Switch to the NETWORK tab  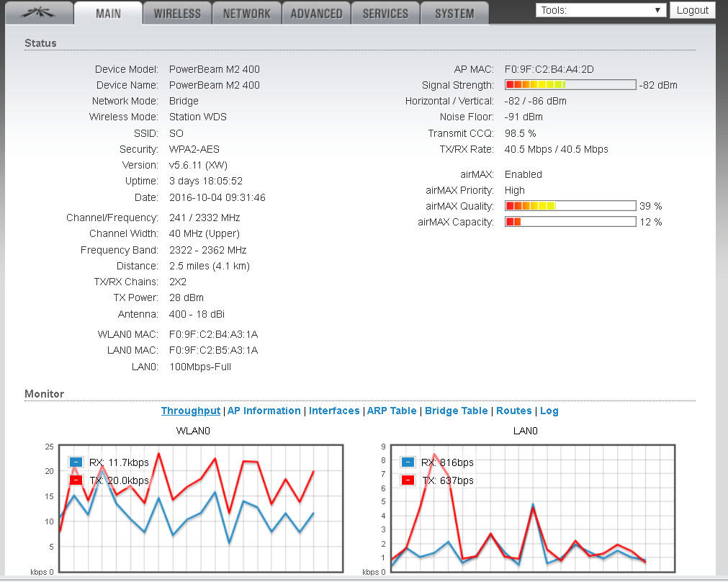pyautogui.click(x=246, y=13)
